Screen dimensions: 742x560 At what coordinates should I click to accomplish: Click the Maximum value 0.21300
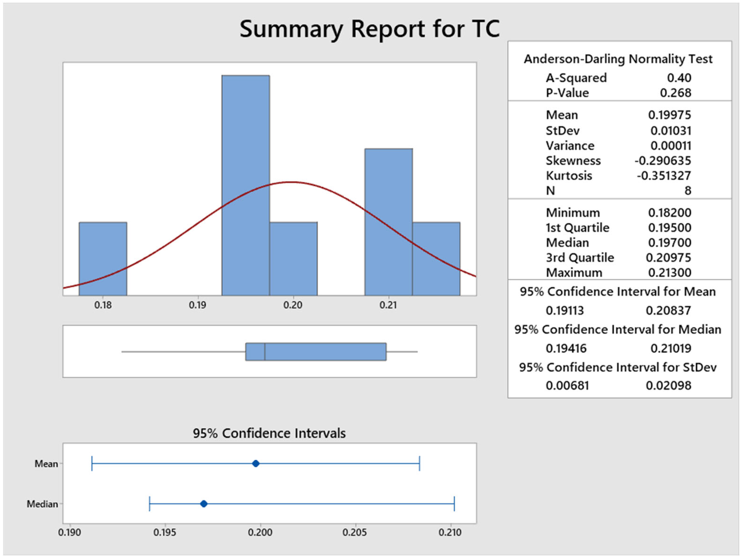[669, 272]
